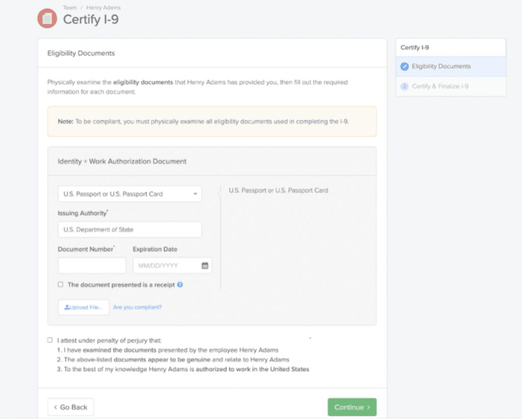Click the Certify & Finalize I-9 step icon
This screenshot has width=522, height=420.
(x=404, y=87)
